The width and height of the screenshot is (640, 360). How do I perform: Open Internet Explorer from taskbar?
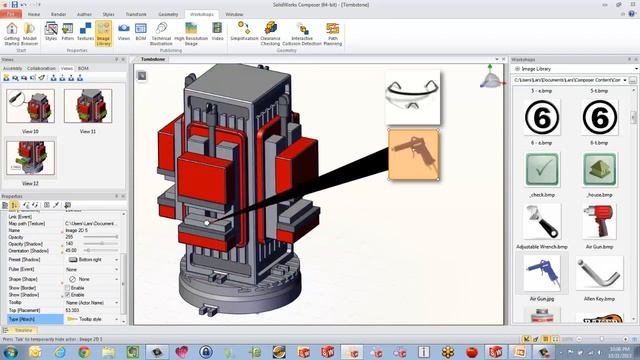(x=60, y=351)
